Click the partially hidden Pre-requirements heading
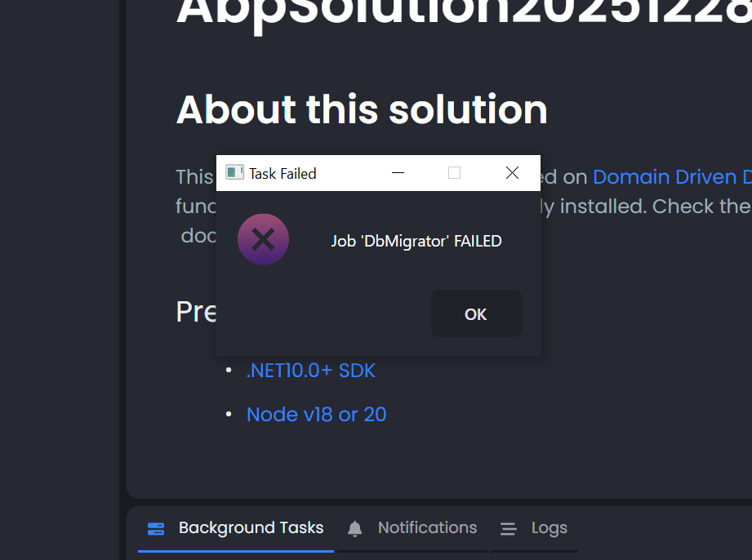This screenshot has height=560, width=752. (195, 312)
